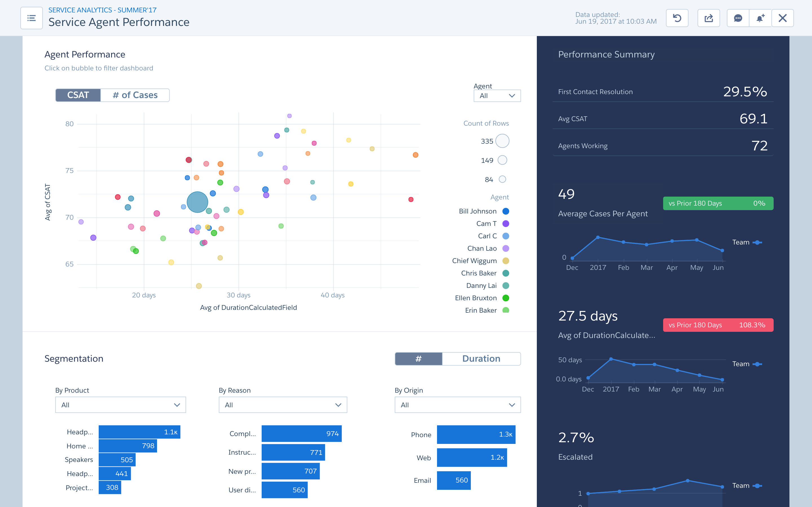The width and height of the screenshot is (812, 507).
Task: Open the By Reason dropdown
Action: (x=283, y=405)
